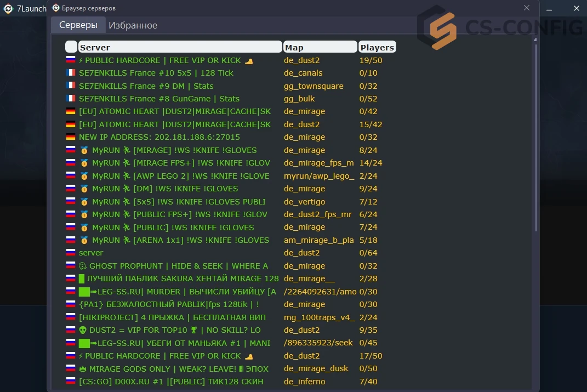
Task: Toggle the checkbox left of the Server column header
Action: [x=70, y=47]
